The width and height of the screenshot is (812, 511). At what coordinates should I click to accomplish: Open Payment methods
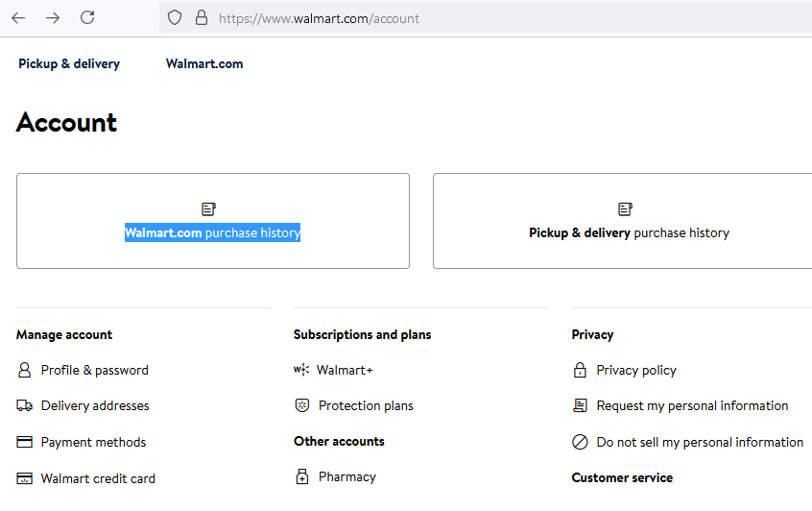pyautogui.click(x=94, y=442)
